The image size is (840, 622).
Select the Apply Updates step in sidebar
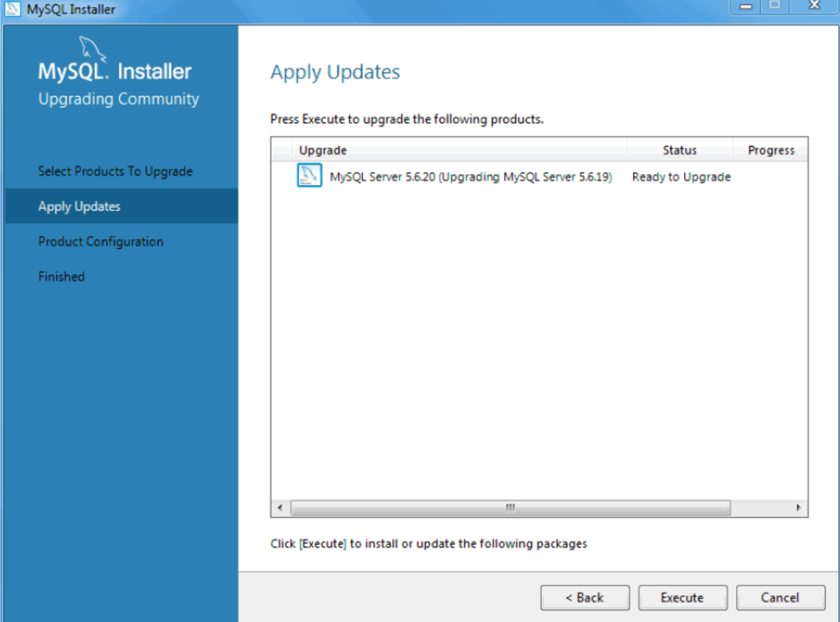pyautogui.click(x=121, y=206)
